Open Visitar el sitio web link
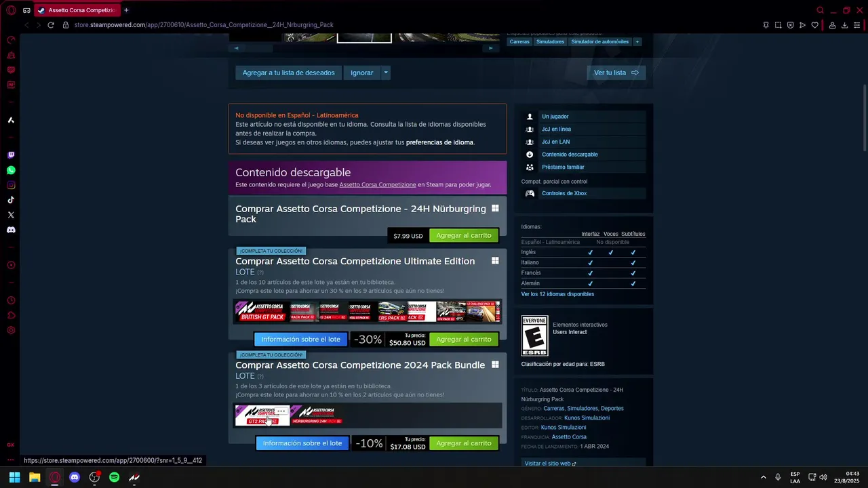The width and height of the screenshot is (868, 488). pyautogui.click(x=550, y=464)
